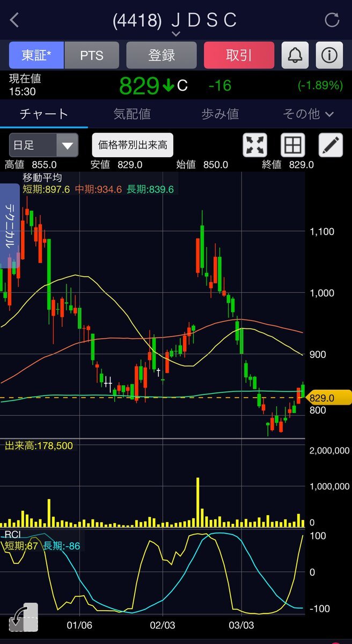The image size is (352, 644).
Task: Tap the (-1.89%) change percentage
Action: [320, 85]
